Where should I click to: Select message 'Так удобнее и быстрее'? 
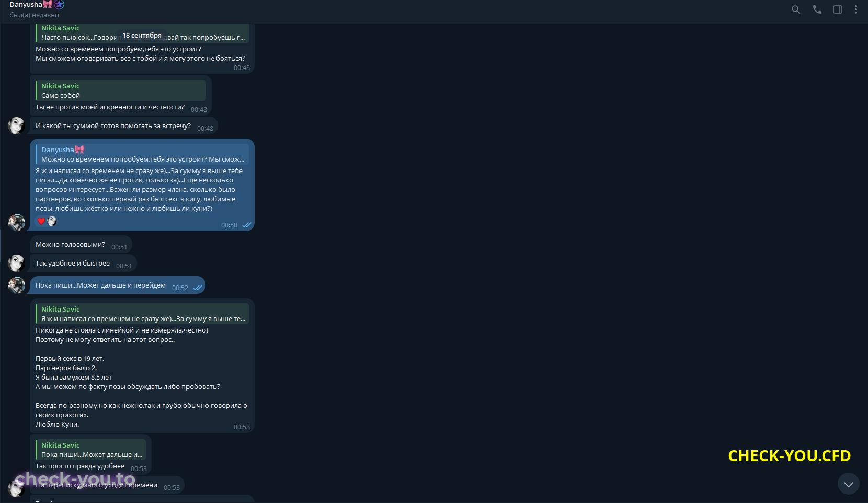[83, 264]
